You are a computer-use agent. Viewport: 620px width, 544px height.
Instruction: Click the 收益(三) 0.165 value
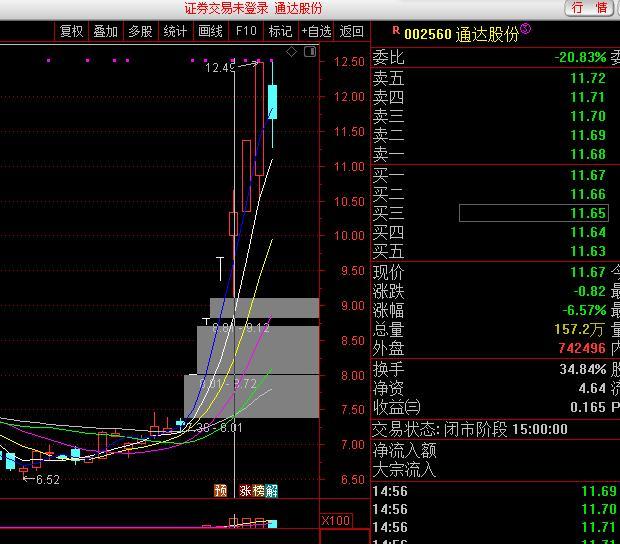(588, 407)
